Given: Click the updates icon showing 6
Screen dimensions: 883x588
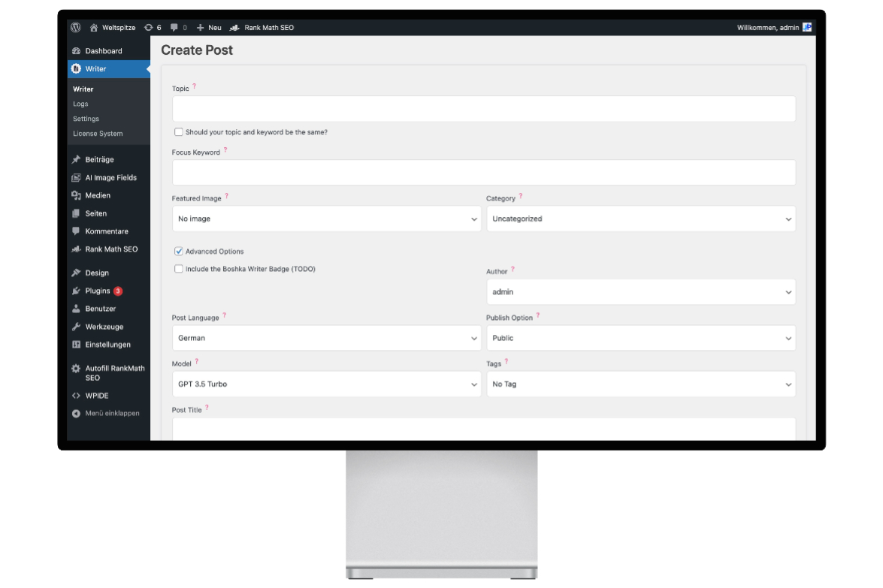Looking at the screenshot, I should (x=149, y=28).
